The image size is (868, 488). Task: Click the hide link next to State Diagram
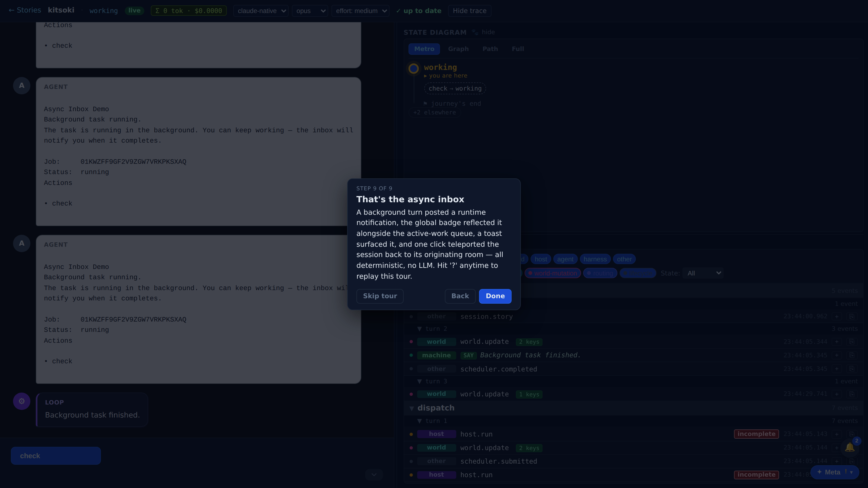click(x=488, y=32)
